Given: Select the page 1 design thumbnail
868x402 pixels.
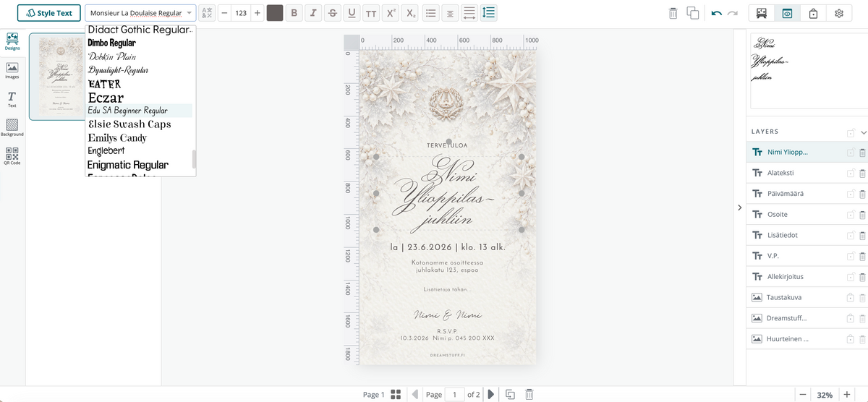Looking at the screenshot, I should coord(57,76).
